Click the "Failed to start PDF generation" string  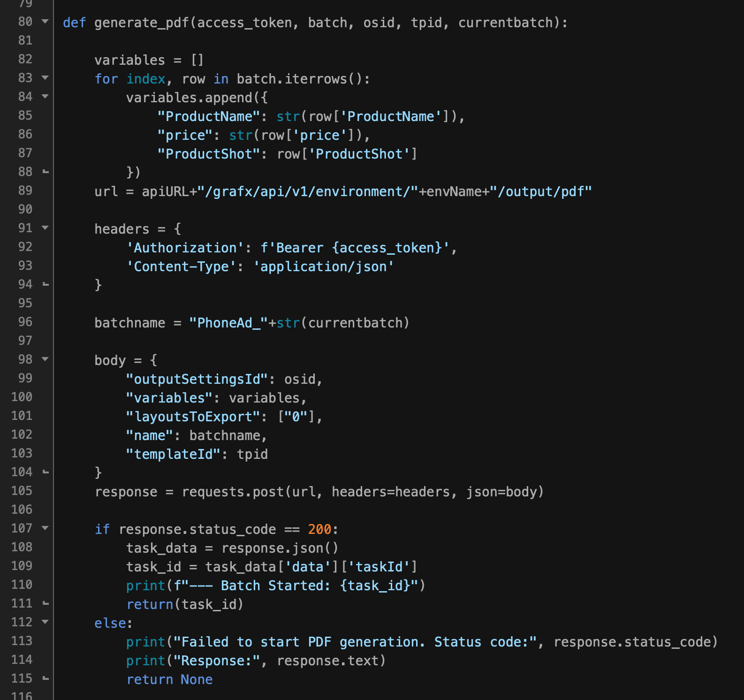355,642
